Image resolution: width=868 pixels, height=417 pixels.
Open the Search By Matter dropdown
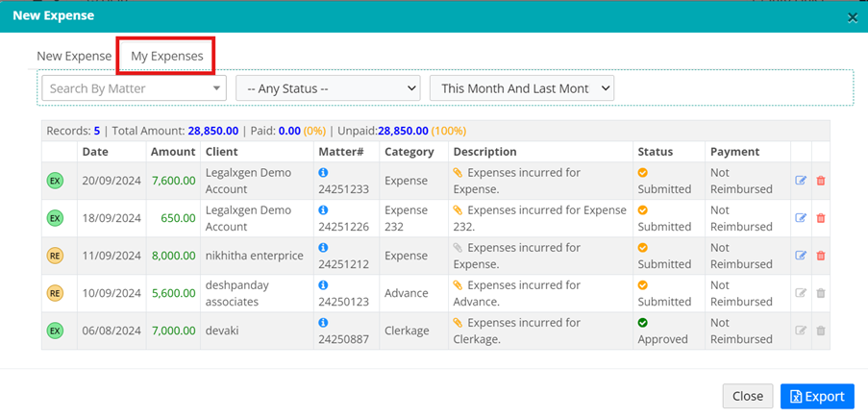[x=134, y=88]
